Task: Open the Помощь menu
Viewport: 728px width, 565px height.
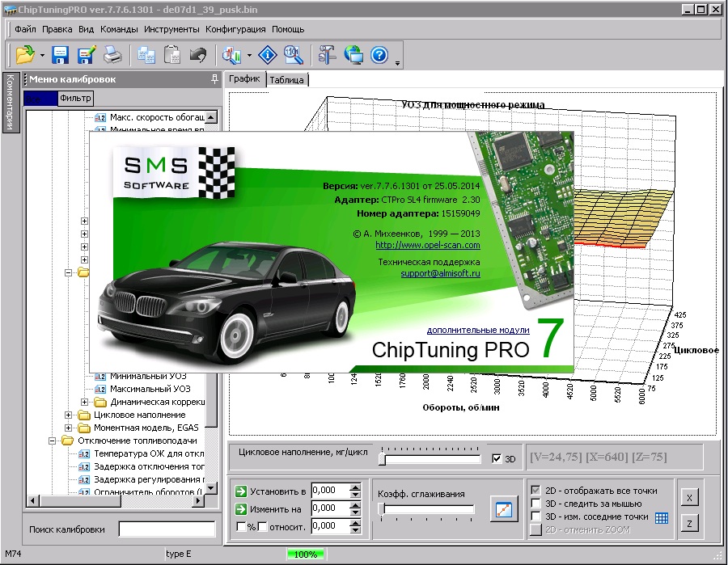Action: [x=288, y=29]
